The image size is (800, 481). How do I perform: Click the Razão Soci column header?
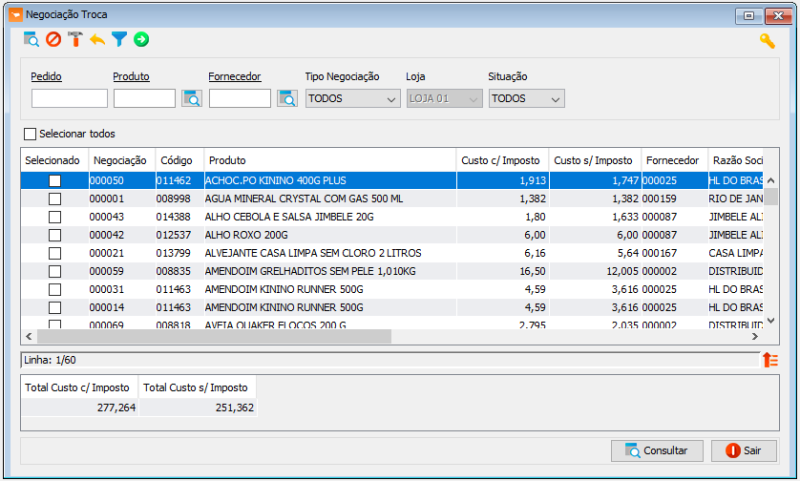(737, 160)
